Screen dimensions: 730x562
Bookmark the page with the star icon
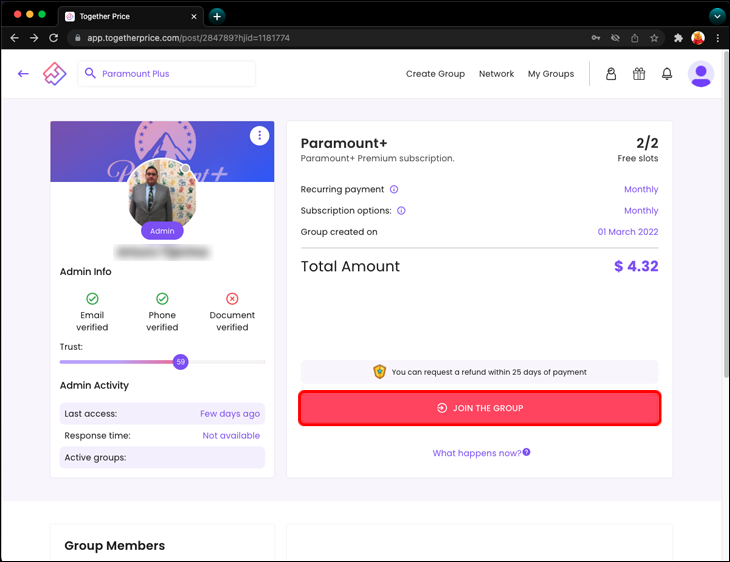click(654, 38)
